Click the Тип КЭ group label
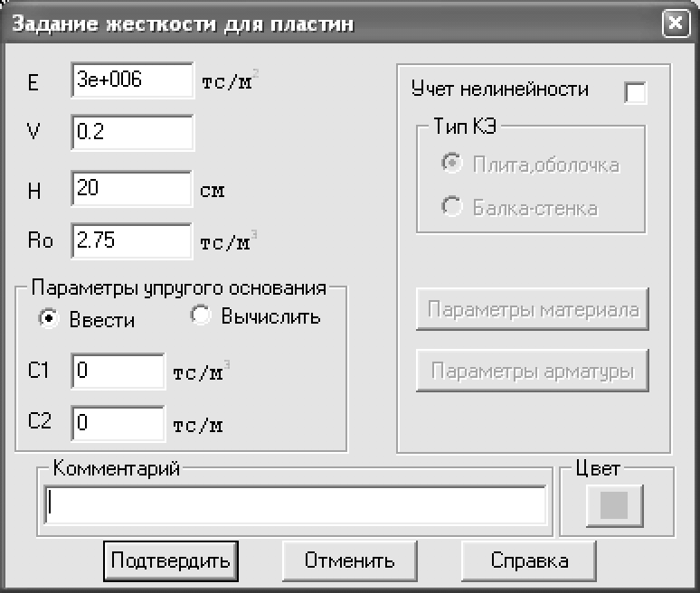The height and width of the screenshot is (593, 700). (x=465, y=127)
